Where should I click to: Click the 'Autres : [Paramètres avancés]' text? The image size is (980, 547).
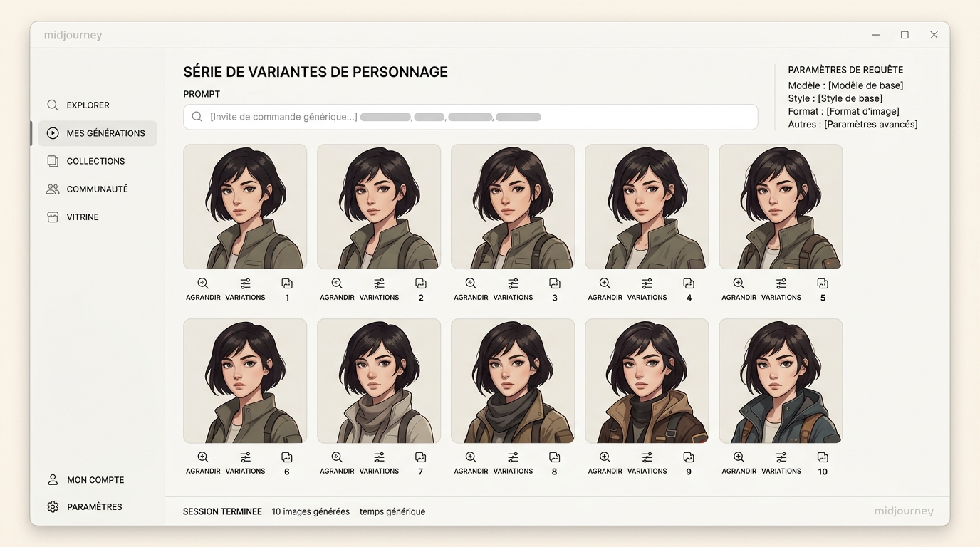tap(853, 124)
